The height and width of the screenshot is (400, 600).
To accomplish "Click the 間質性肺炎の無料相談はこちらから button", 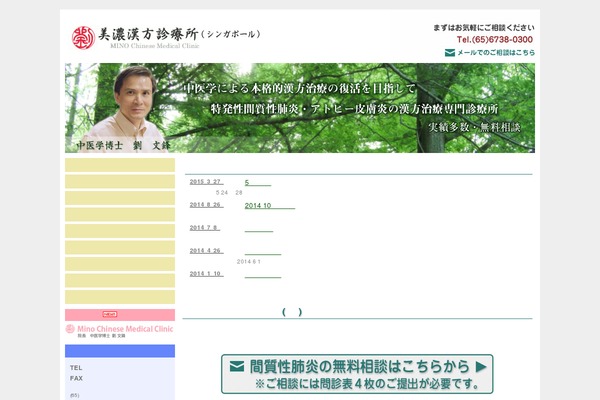I will tap(357, 374).
